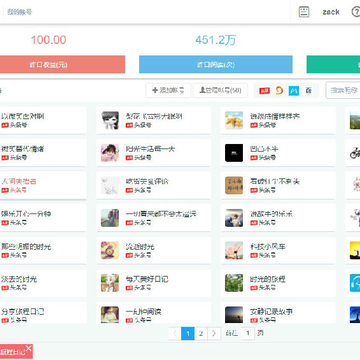The width and height of the screenshot is (360, 360).
Task: Click the blue 昨日阅读(次) button
Action: point(216,64)
